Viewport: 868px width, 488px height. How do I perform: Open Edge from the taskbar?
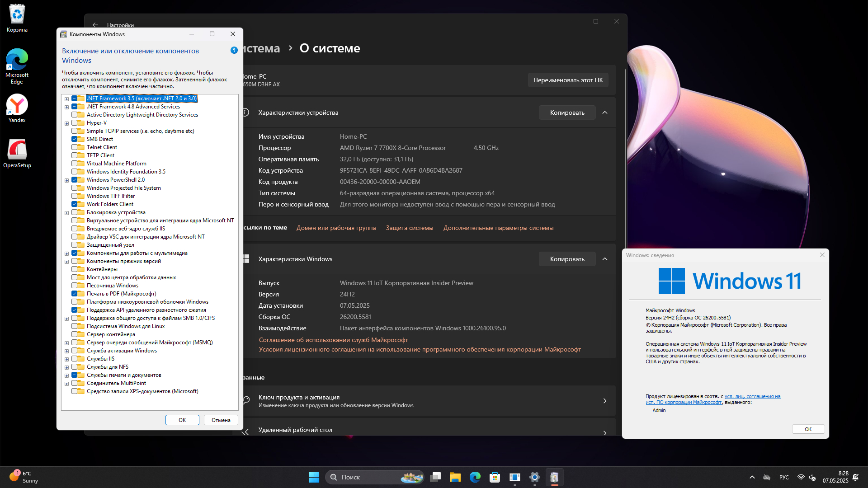(475, 477)
